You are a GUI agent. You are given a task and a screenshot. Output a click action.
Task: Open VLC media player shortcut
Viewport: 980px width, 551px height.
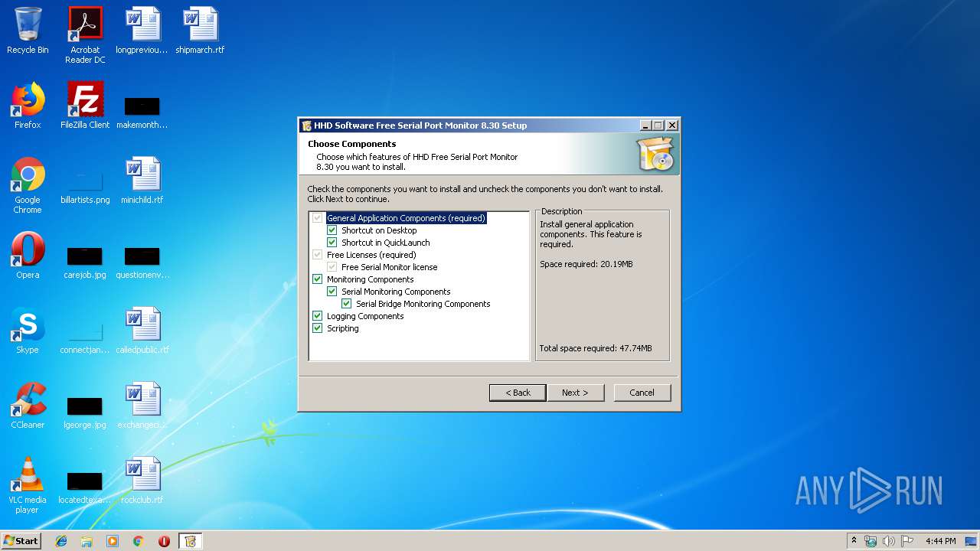28,485
